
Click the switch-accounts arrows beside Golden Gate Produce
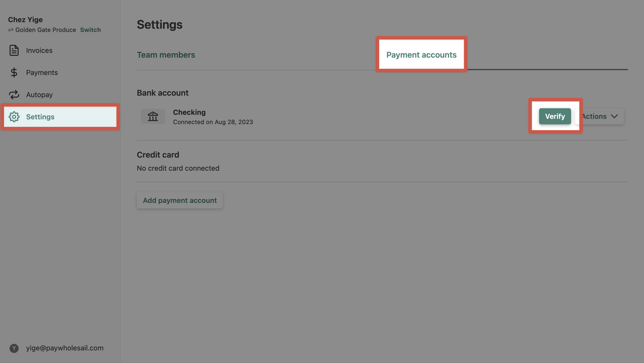click(10, 30)
